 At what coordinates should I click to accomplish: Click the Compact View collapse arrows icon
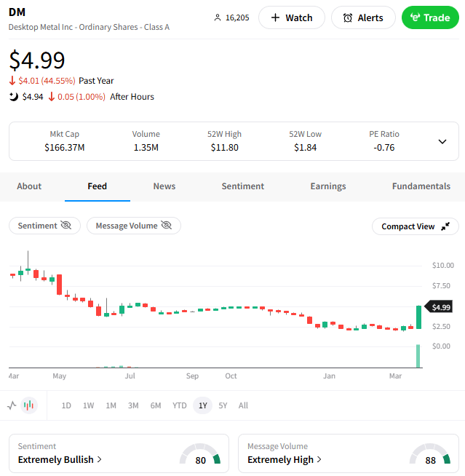click(x=445, y=226)
